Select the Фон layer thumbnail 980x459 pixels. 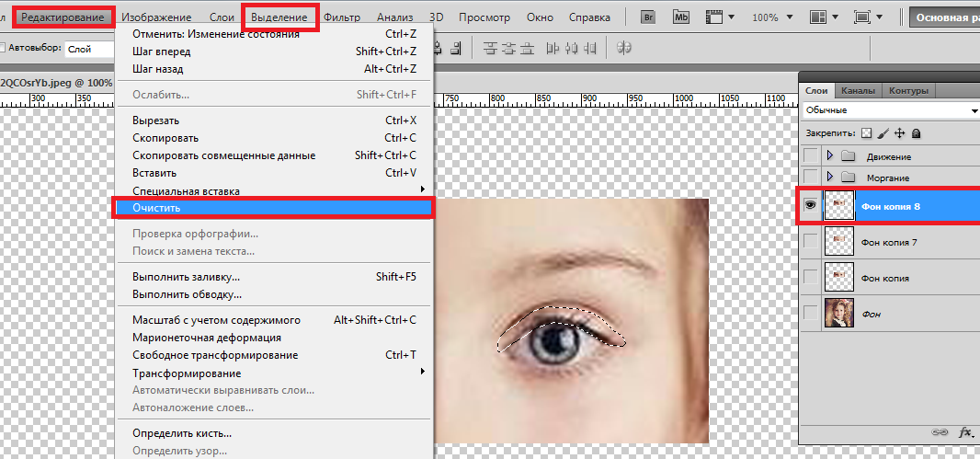pos(838,314)
